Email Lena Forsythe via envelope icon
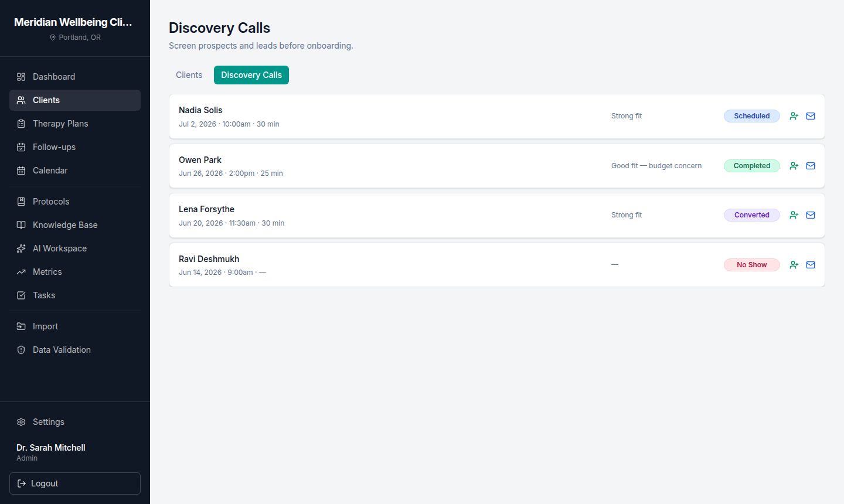Viewport: 844px width, 504px height. pos(811,215)
